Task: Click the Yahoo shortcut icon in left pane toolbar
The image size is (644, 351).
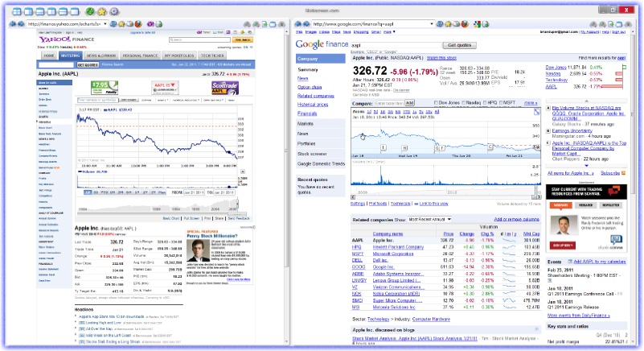Action: coord(150,24)
